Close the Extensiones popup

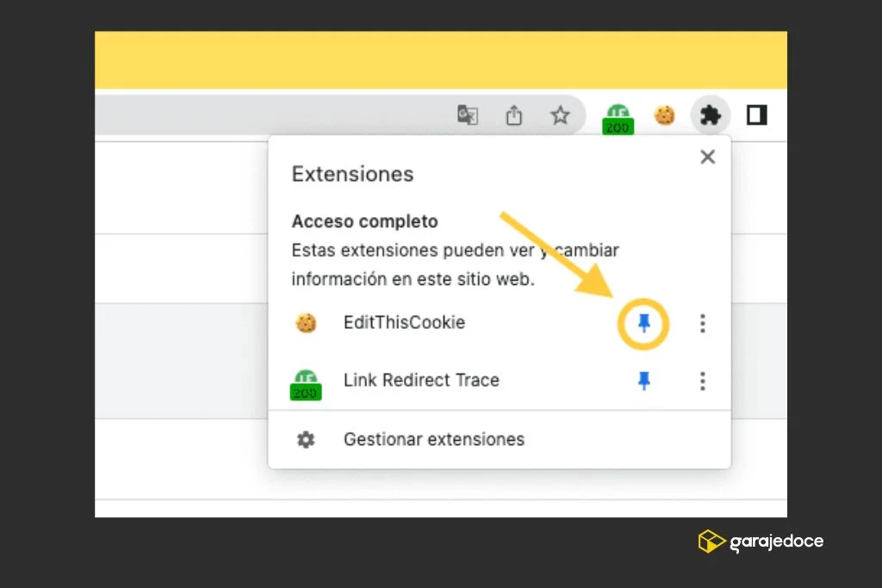(708, 157)
